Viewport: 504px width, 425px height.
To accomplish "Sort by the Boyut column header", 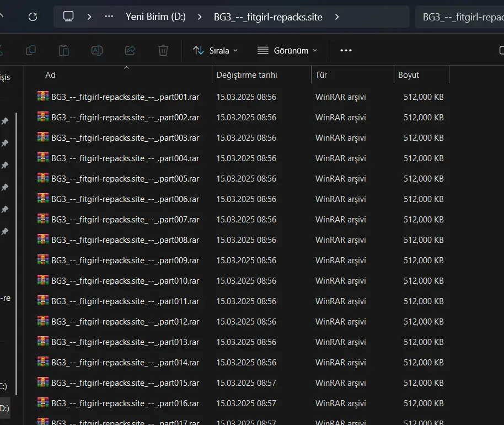I will pyautogui.click(x=409, y=75).
